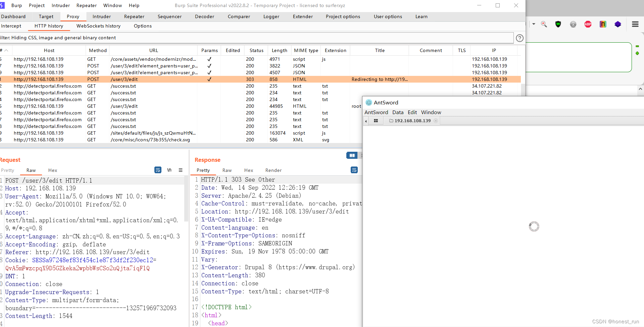Click the AntSword tab scroll-left arrow

pyautogui.click(x=366, y=121)
